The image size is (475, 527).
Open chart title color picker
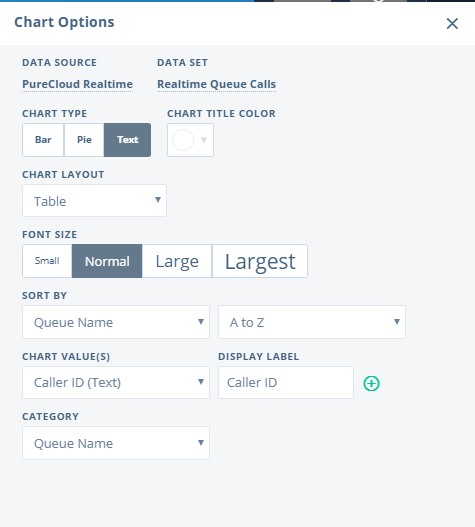click(x=190, y=140)
